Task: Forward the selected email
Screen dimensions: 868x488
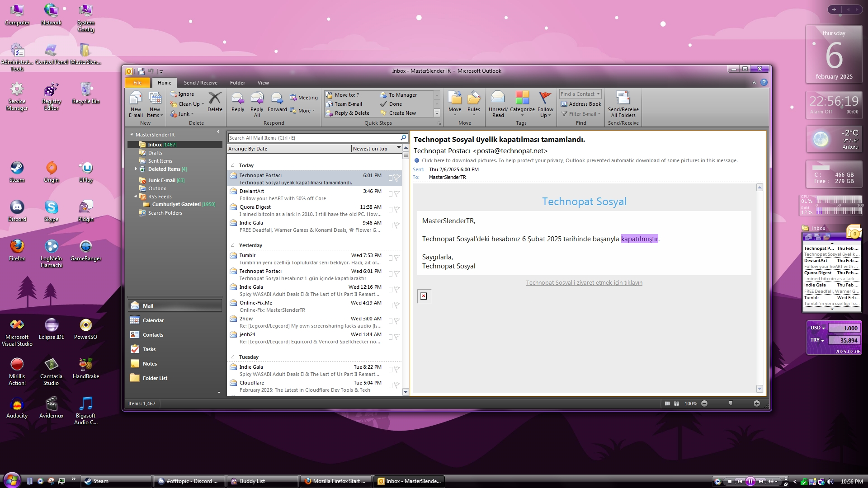Action: (277, 102)
